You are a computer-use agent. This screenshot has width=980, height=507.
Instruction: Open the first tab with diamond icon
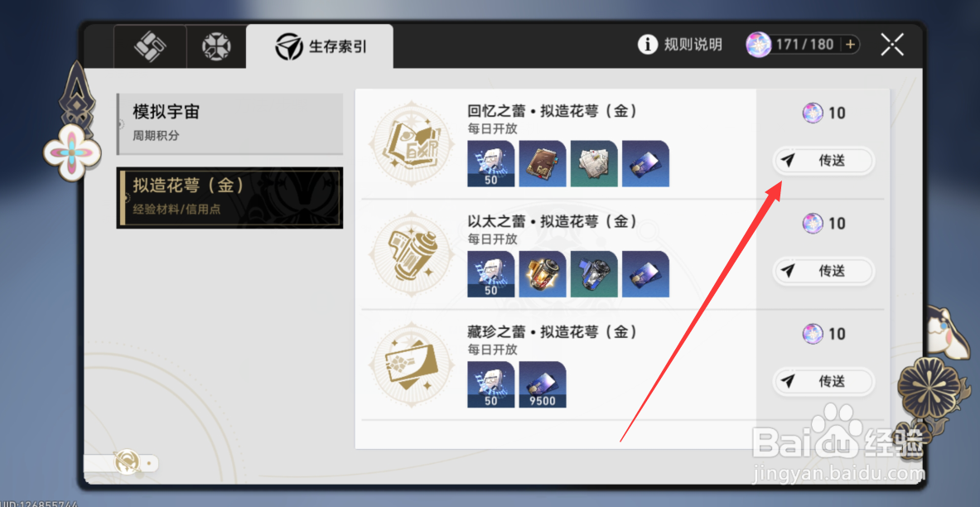(x=150, y=46)
